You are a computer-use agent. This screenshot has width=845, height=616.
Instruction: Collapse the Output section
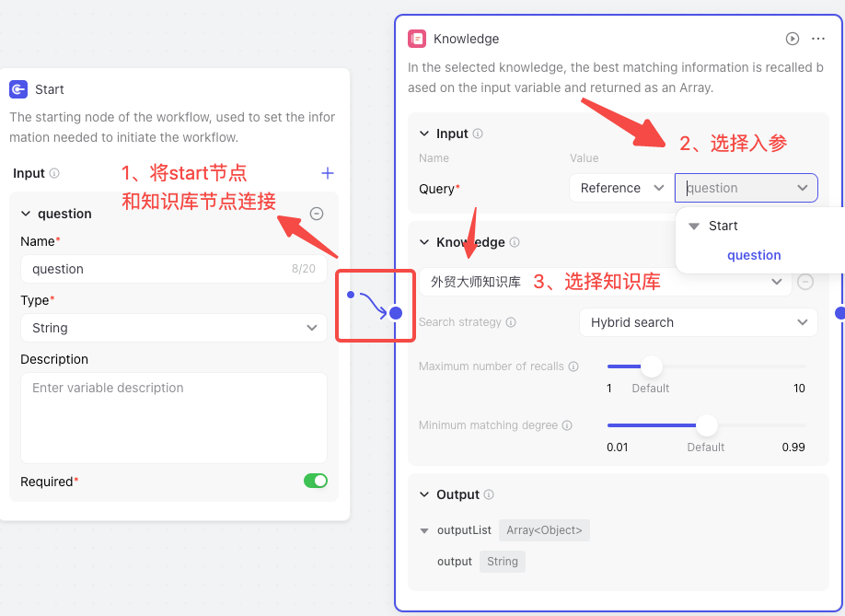click(424, 494)
